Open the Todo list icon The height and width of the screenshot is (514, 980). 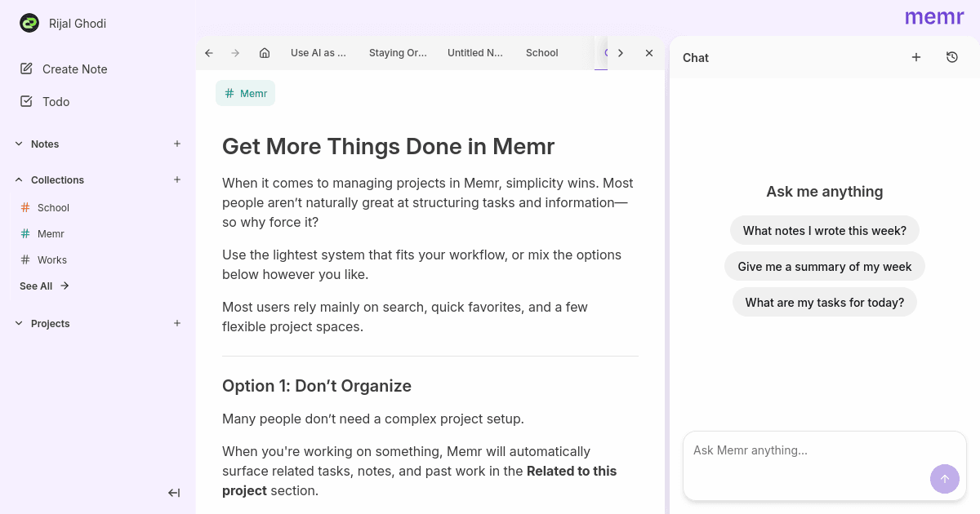[27, 101]
